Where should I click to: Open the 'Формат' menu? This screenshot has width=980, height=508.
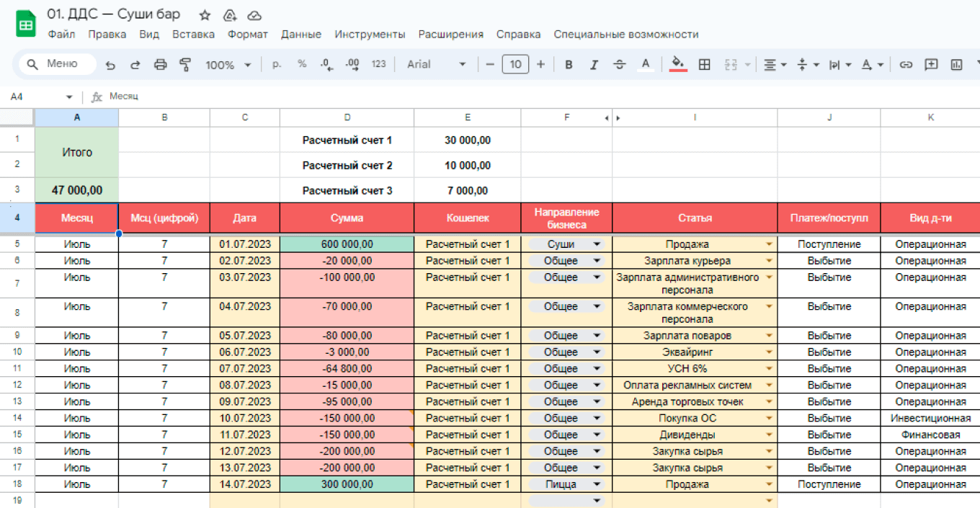pos(247,35)
